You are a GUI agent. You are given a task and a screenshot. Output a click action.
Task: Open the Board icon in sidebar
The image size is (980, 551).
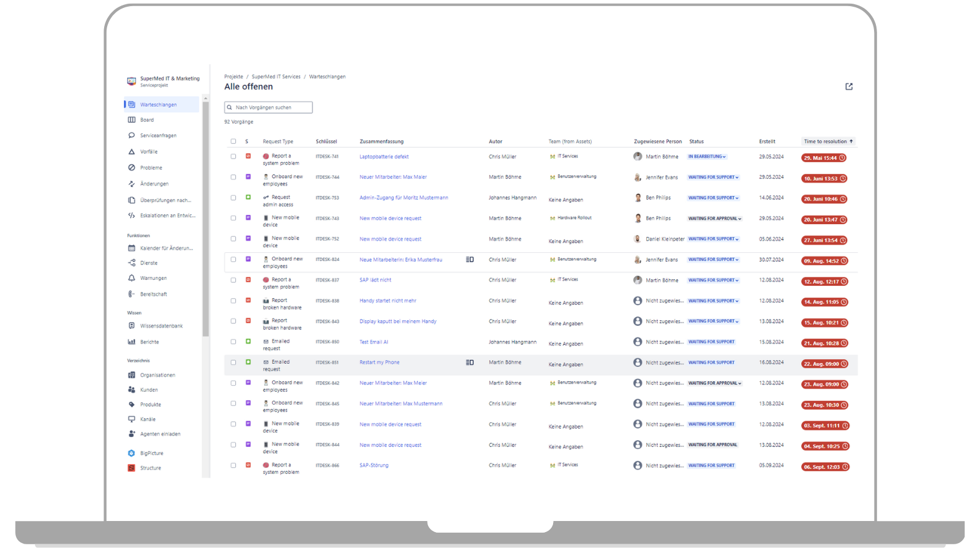(131, 120)
